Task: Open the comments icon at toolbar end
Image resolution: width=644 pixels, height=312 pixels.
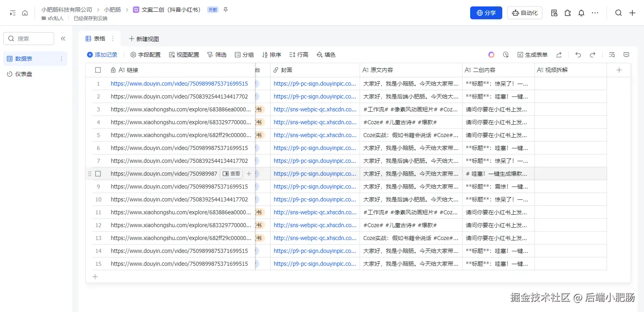Action: 626,55
